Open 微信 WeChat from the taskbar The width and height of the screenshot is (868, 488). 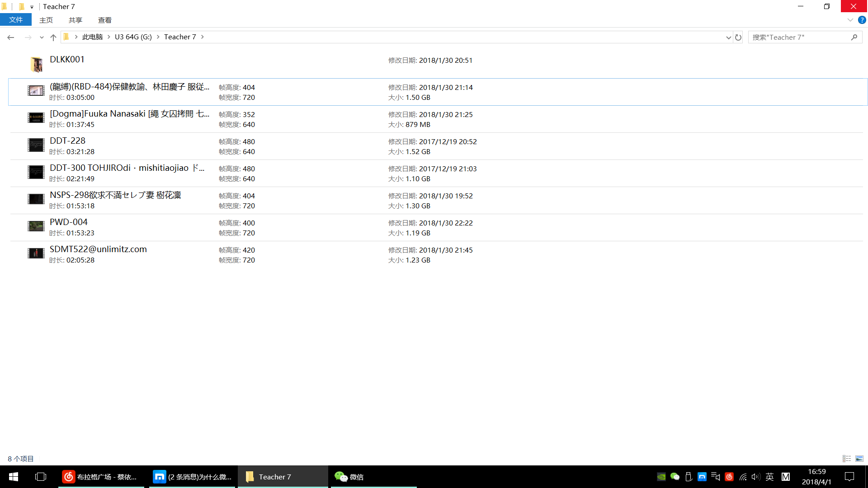click(x=374, y=477)
